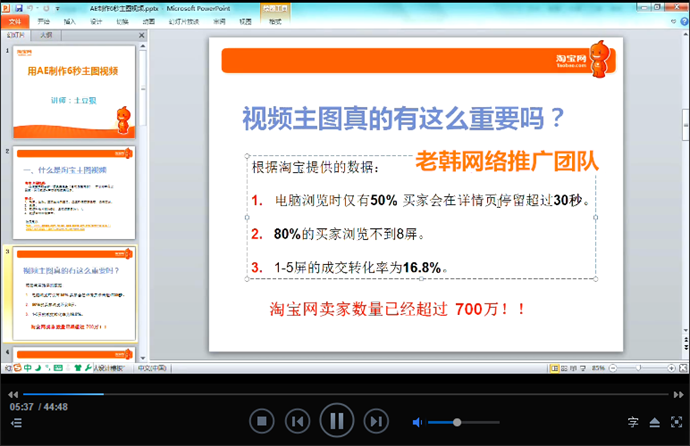Switch to Slide Sorter view icon

tap(564, 368)
